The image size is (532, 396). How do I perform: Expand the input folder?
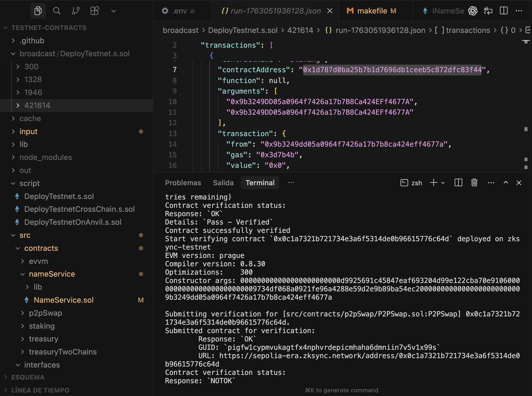point(76,131)
